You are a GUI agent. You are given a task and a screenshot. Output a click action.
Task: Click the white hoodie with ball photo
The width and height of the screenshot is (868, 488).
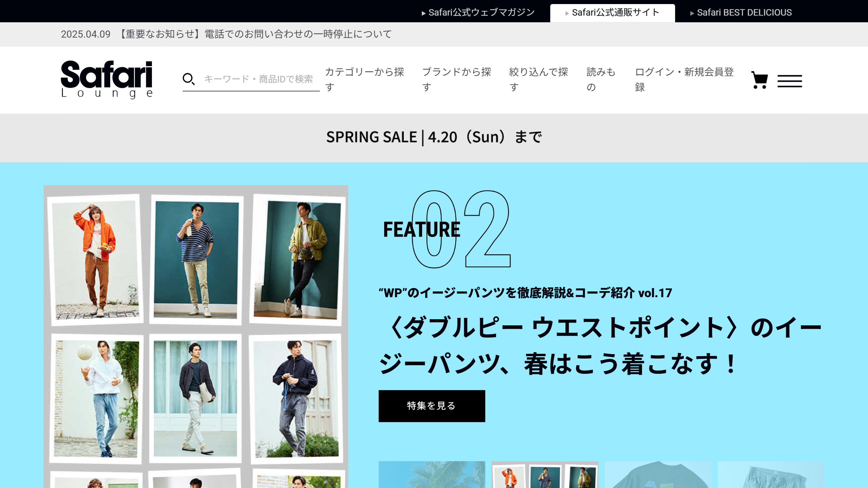96,399
